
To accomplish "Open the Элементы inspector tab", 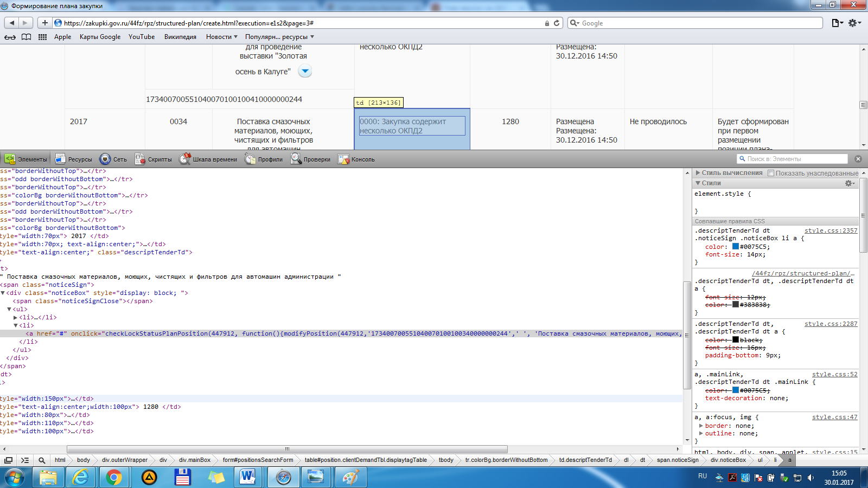I will point(26,159).
